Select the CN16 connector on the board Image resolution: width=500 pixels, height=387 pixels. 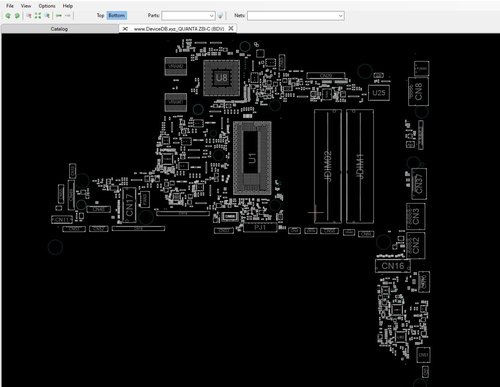coord(393,266)
